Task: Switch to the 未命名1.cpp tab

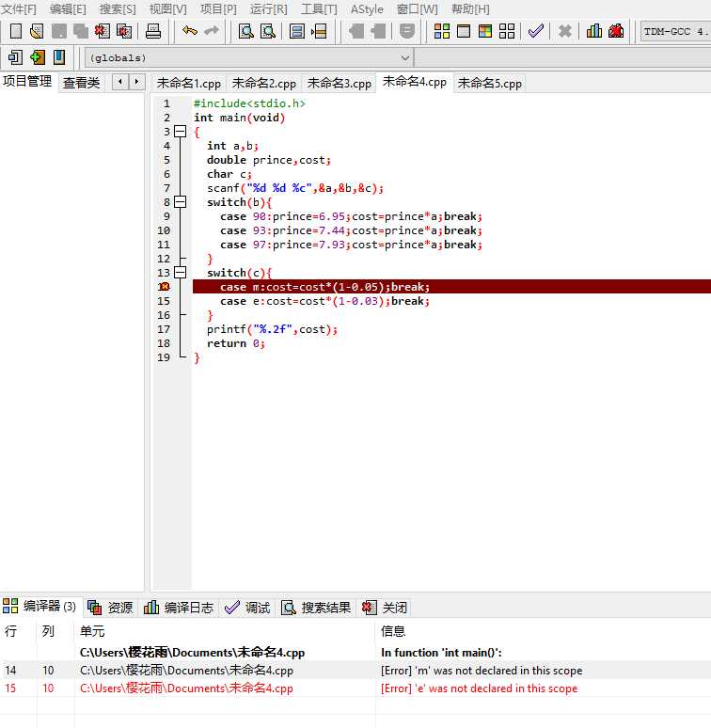Action: click(x=188, y=83)
